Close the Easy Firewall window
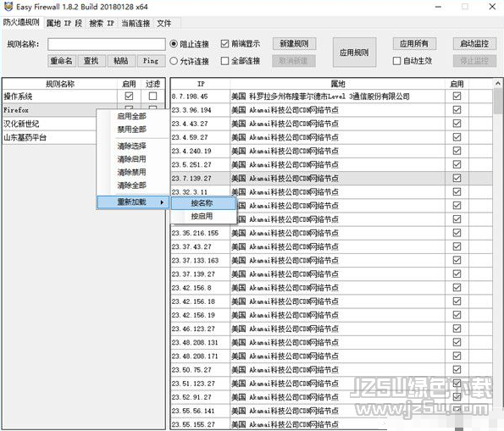504x431 pixels. (x=492, y=7)
